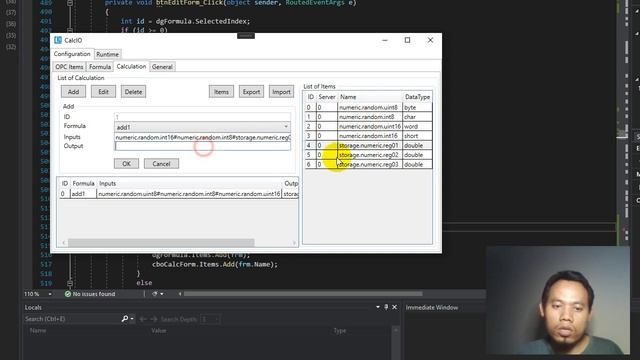Switch to the Configuration tab
The width and height of the screenshot is (640, 360).
72,54
